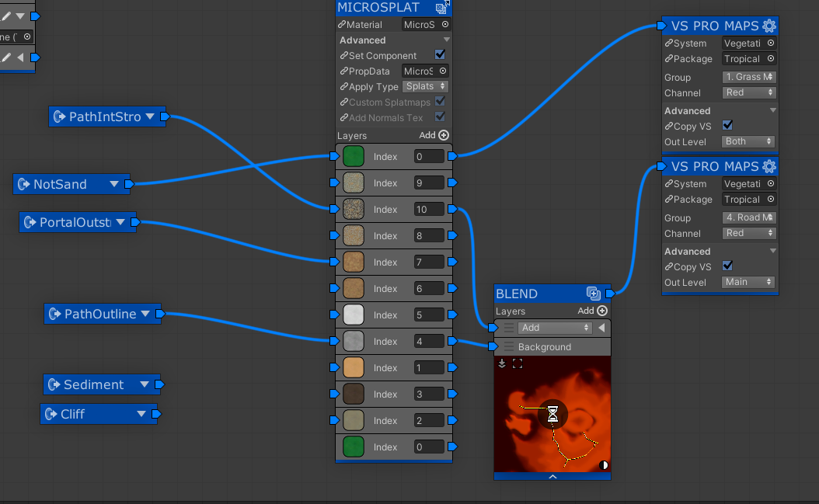The height and width of the screenshot is (504, 819).
Task: Toggle the Set Component checkbox
Action: click(440, 55)
